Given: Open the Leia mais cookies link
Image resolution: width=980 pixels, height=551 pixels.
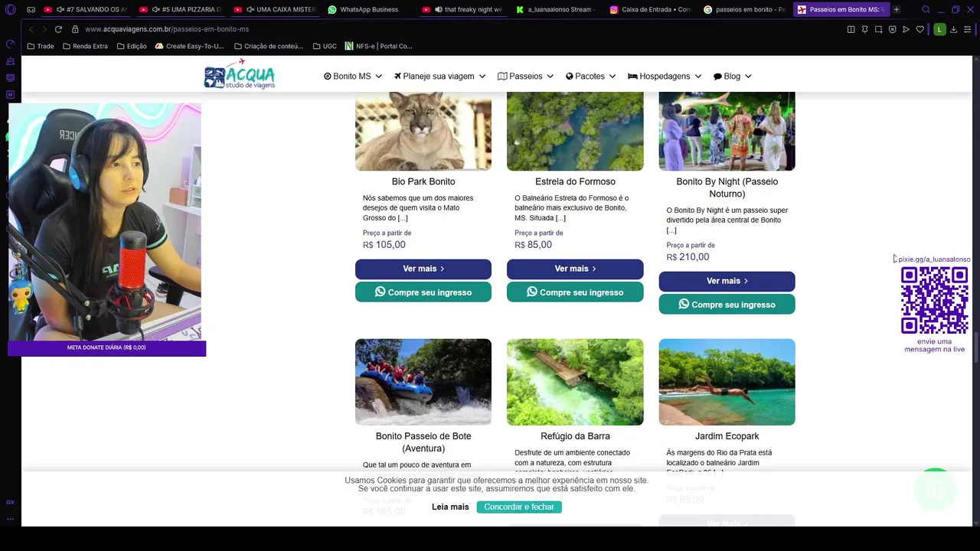Looking at the screenshot, I should [450, 507].
